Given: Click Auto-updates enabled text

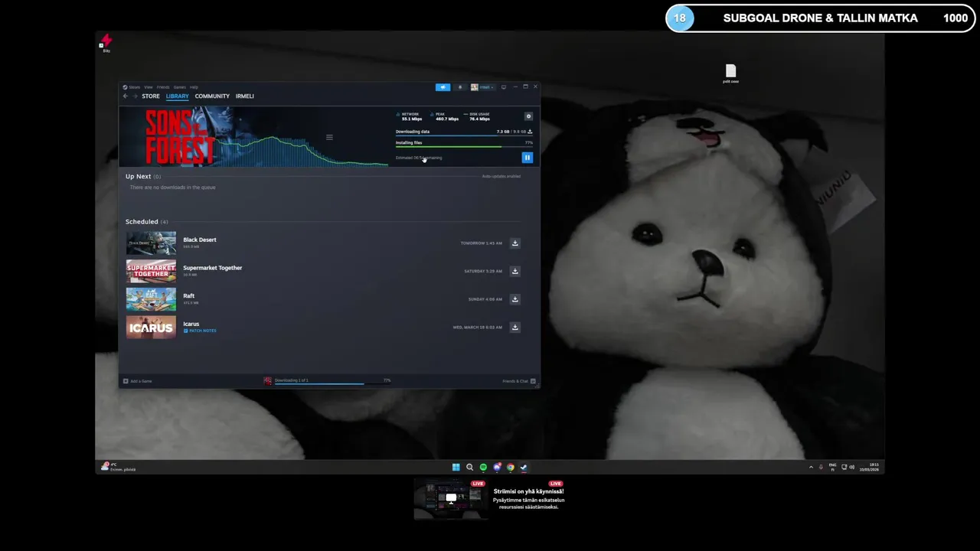Looking at the screenshot, I should click(501, 177).
